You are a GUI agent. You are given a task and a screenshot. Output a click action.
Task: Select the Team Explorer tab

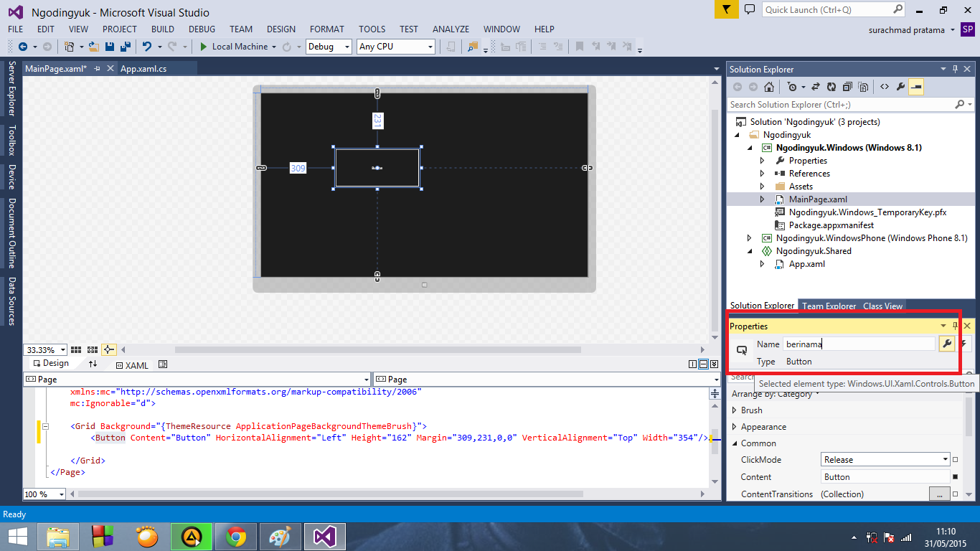click(829, 306)
